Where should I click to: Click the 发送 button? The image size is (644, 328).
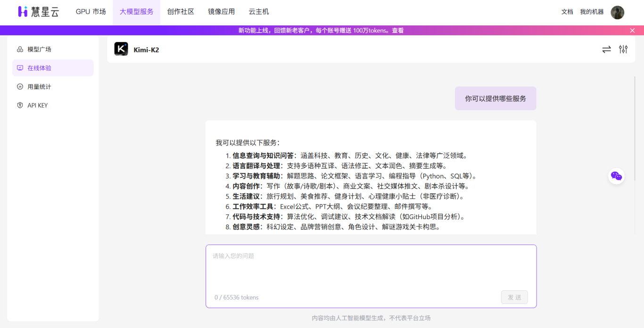(x=514, y=297)
